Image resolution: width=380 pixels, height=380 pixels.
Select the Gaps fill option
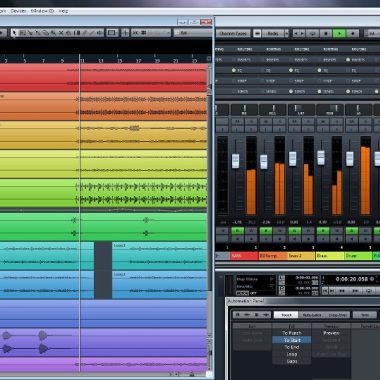click(x=292, y=361)
